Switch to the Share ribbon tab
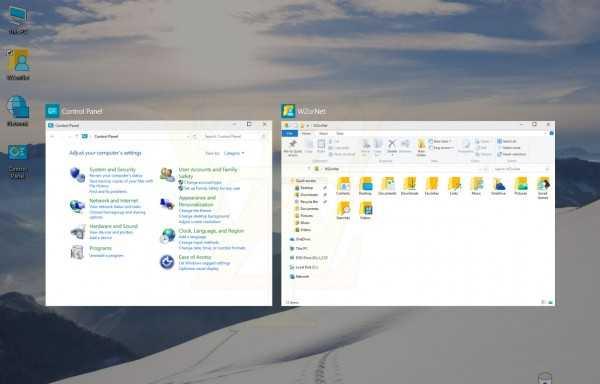 [323, 133]
